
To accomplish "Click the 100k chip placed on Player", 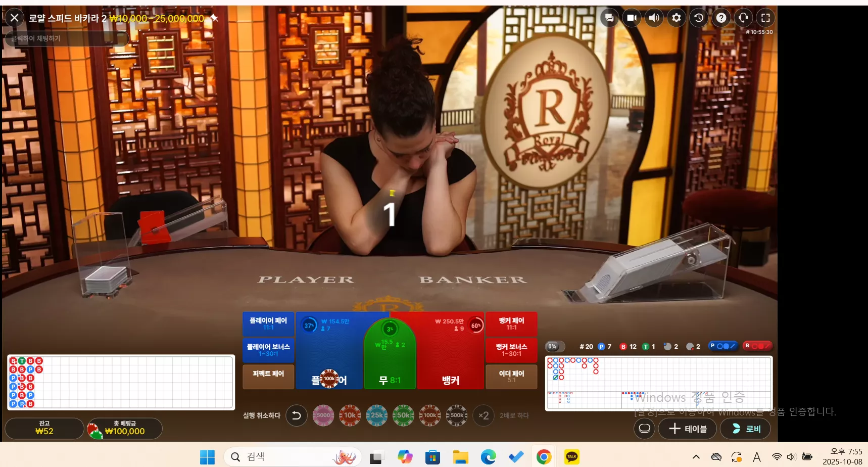I will [x=329, y=379].
